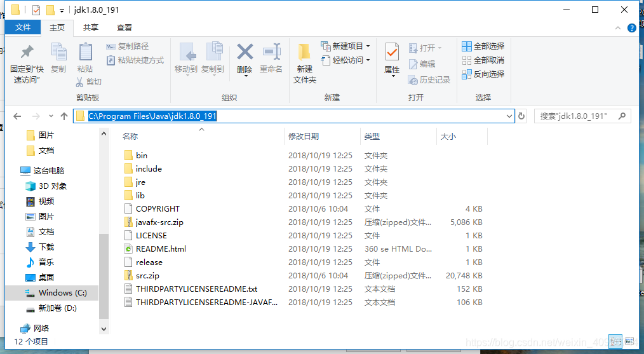The height and width of the screenshot is (354, 644).
Task: Click the sidebar scrollbar down arrow
Action: tap(104, 329)
